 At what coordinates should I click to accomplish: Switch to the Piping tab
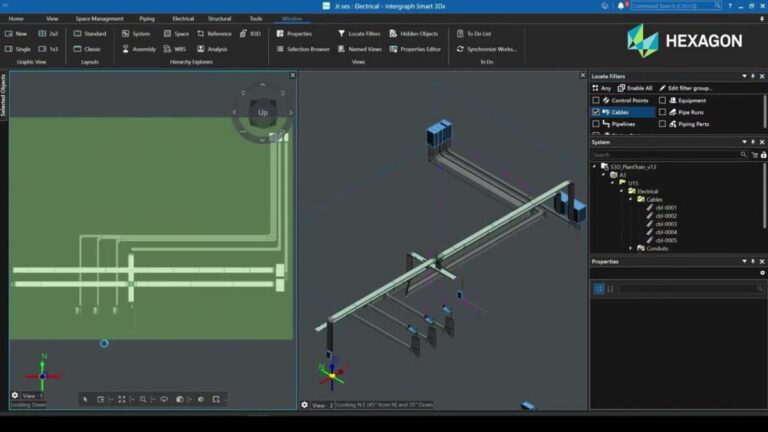[x=146, y=19]
